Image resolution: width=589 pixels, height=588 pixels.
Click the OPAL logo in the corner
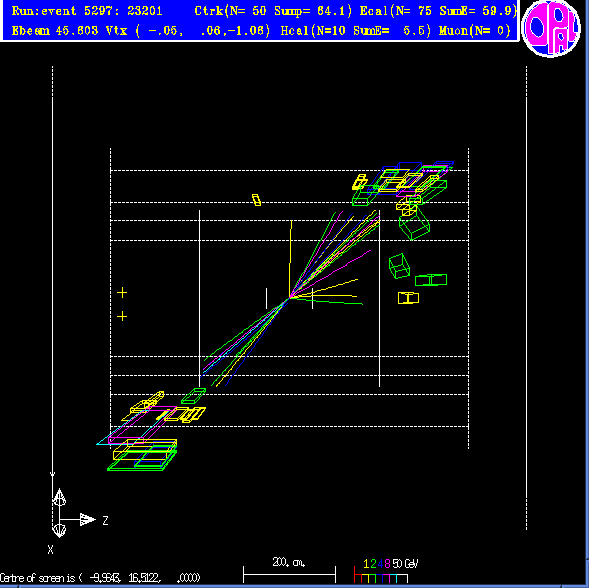click(551, 28)
